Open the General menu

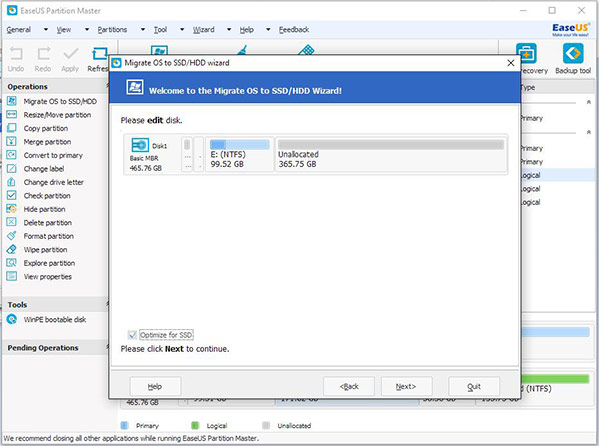click(x=19, y=29)
